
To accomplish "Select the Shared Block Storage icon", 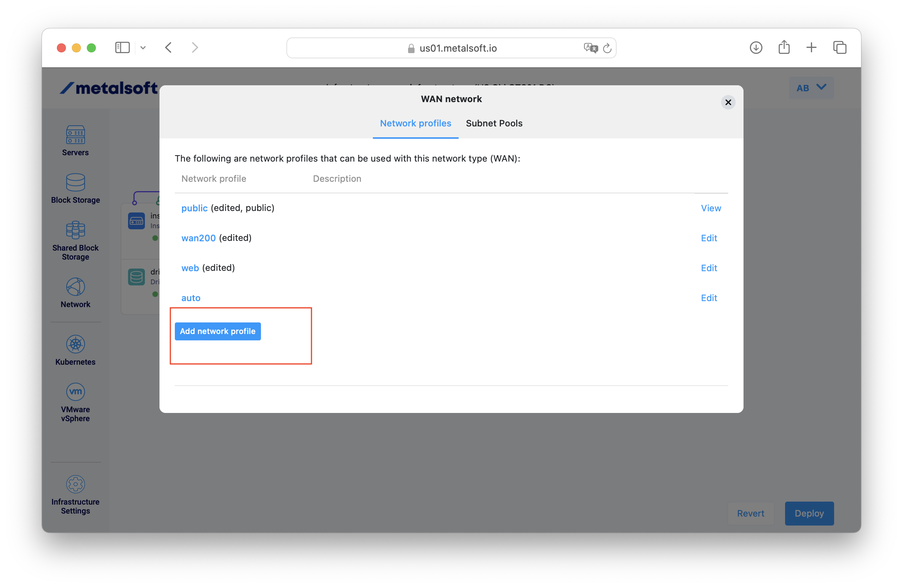I will tap(76, 230).
